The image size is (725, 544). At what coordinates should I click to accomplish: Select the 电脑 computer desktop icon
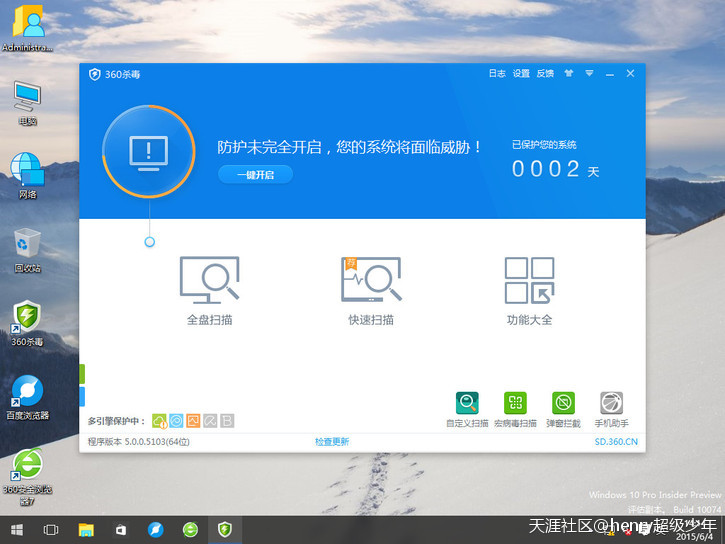(28, 104)
